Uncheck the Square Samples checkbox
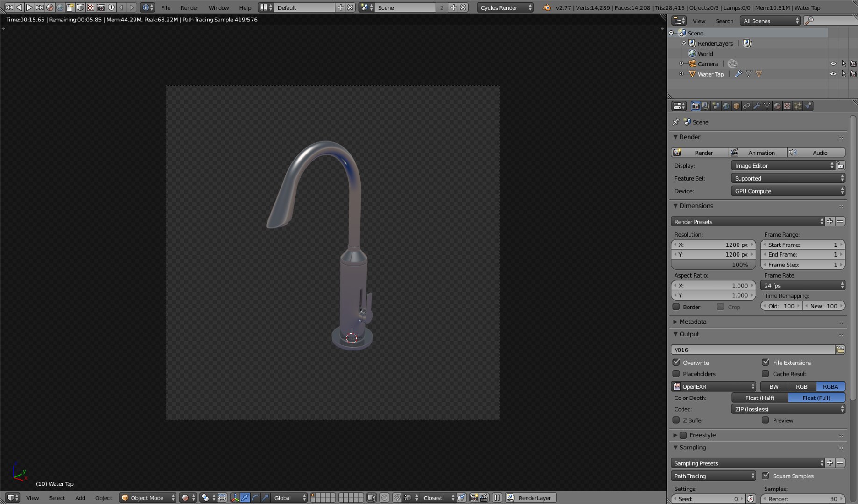The image size is (858, 504). point(766,476)
